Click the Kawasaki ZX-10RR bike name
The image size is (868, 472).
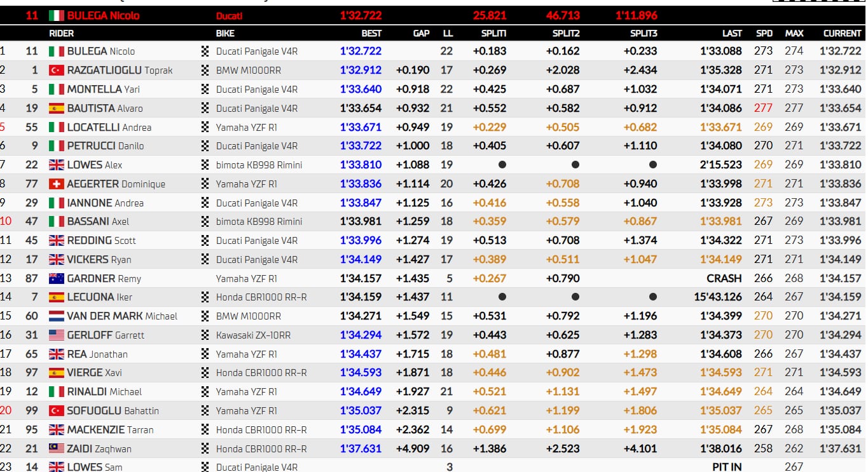252,335
